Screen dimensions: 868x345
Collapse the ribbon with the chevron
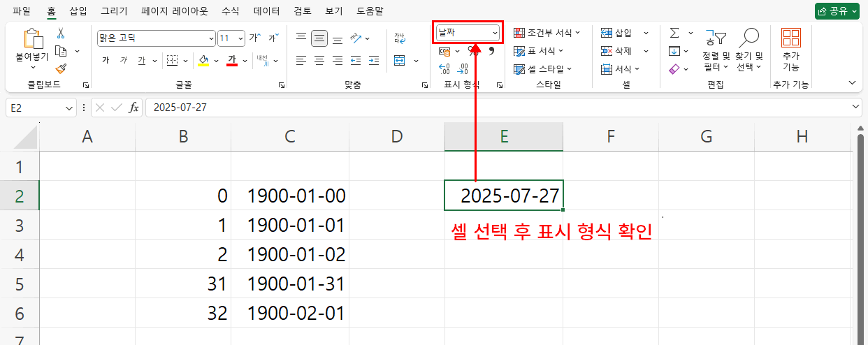click(852, 82)
